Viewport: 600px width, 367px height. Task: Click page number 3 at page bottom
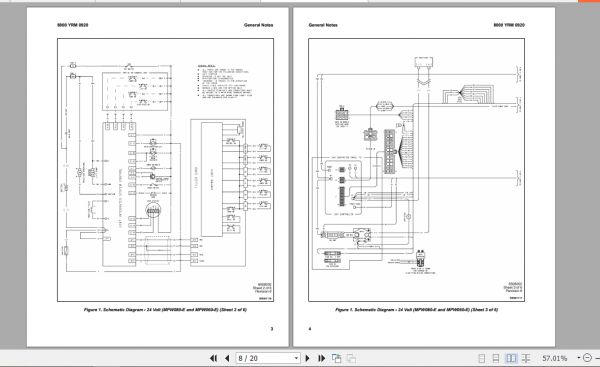(x=272, y=329)
